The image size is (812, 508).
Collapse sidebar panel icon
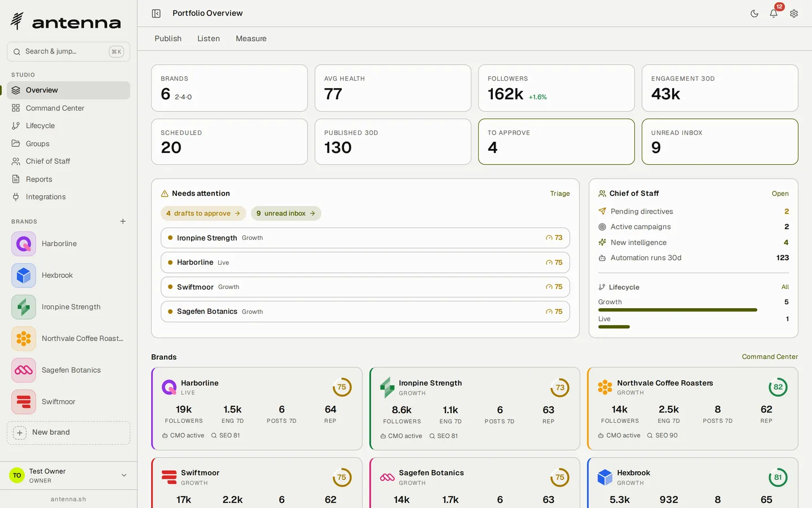tap(156, 14)
